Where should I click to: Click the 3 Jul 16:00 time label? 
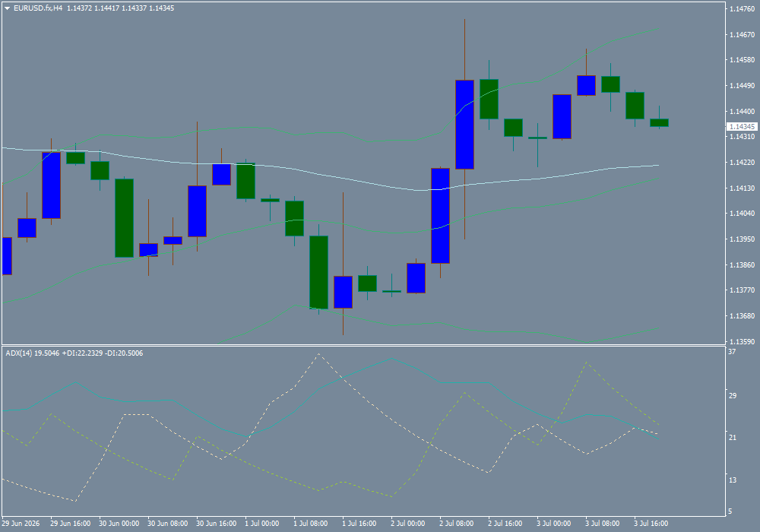pos(651,524)
